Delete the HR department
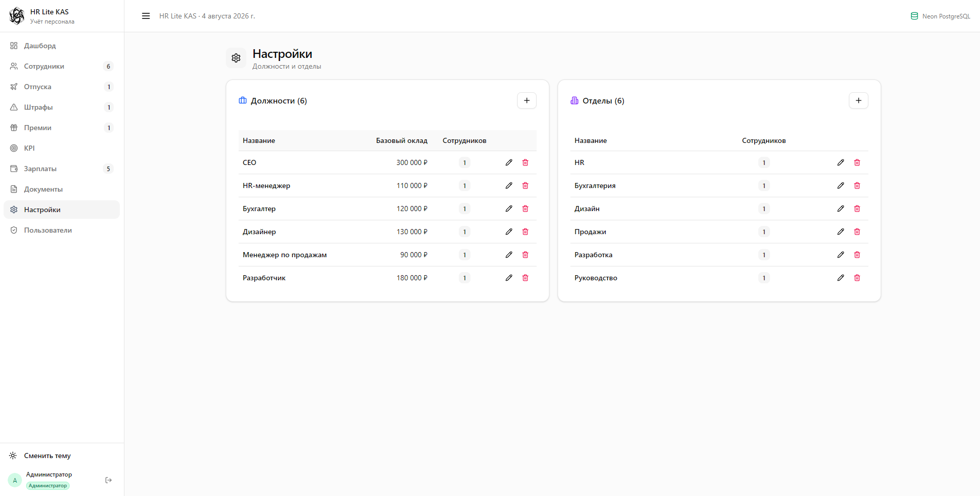Image resolution: width=980 pixels, height=496 pixels. 857,162
